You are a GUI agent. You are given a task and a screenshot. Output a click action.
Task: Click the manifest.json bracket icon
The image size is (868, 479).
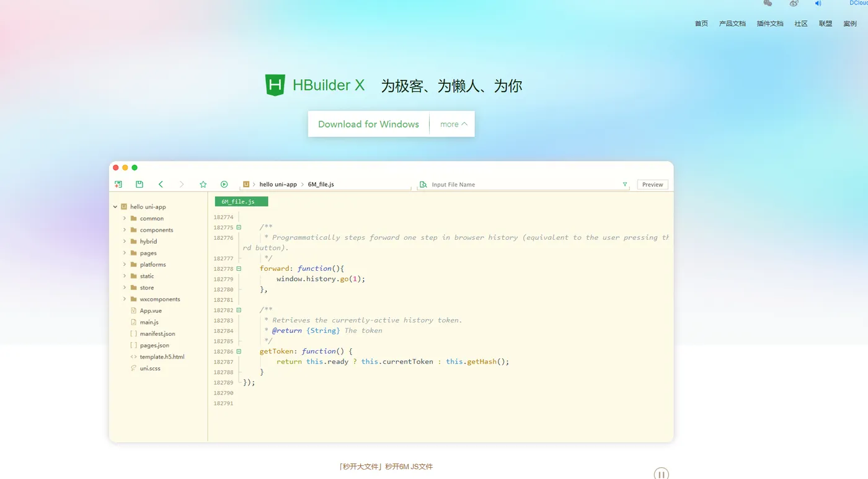point(133,333)
